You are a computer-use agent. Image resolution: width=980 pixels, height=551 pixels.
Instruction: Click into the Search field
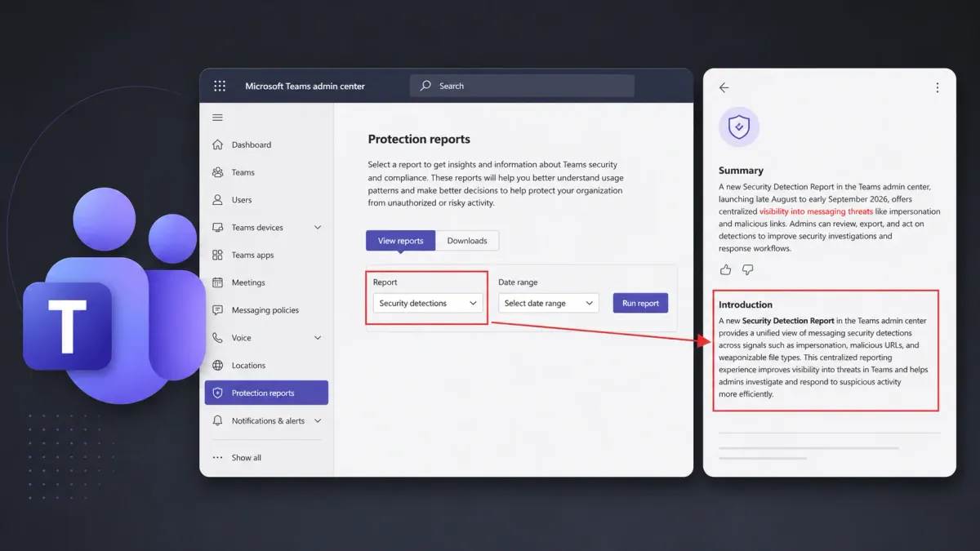click(522, 86)
